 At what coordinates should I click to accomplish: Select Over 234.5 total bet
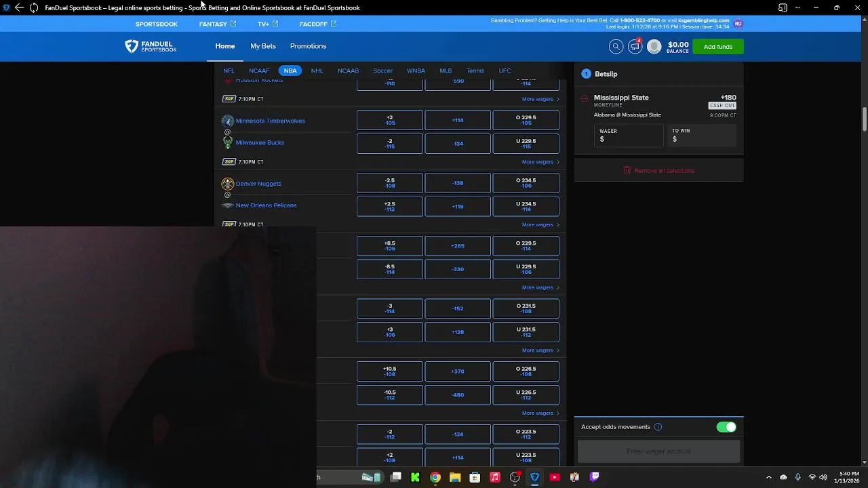(526, 183)
